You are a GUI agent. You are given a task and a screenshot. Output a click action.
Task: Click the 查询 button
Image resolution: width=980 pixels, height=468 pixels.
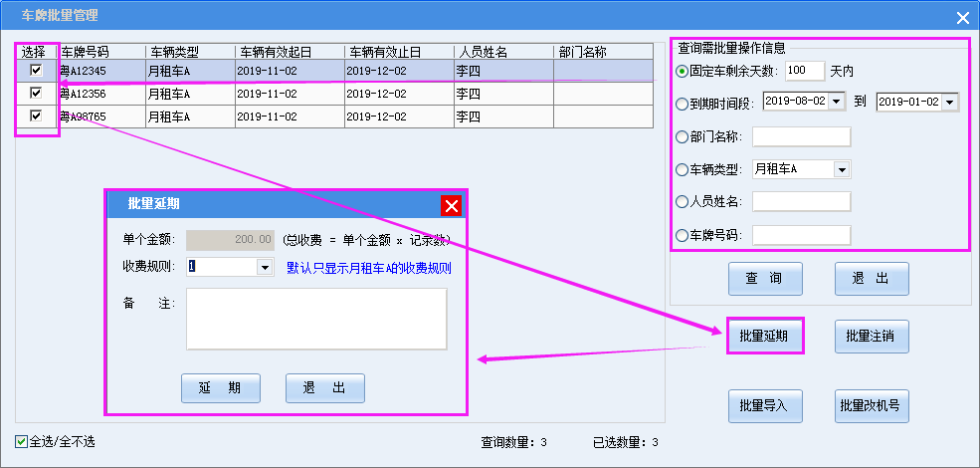[x=765, y=279]
